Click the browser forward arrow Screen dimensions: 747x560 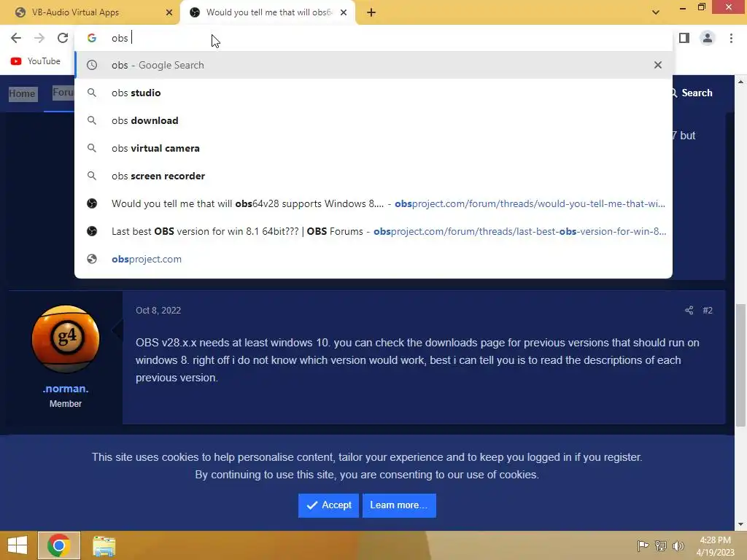[x=39, y=38]
